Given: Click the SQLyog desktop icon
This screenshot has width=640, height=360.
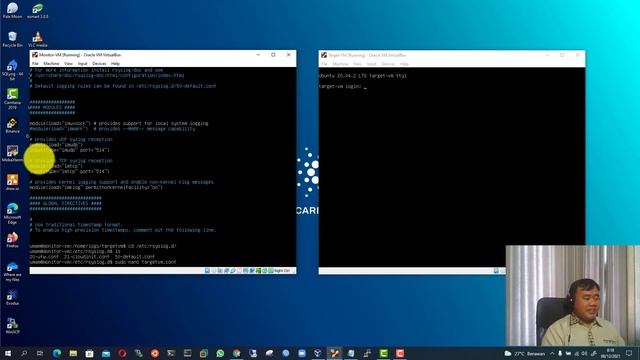Looking at the screenshot, I should click(12, 69).
